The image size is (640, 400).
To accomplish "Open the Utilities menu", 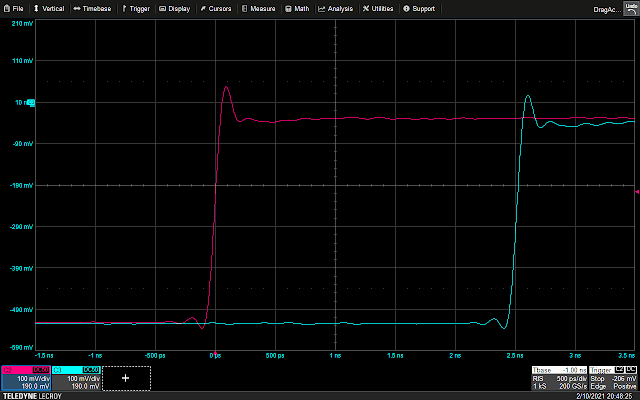I will tap(378, 9).
